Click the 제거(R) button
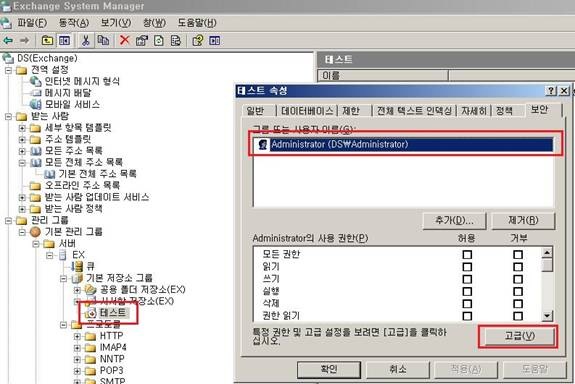Image resolution: width=575 pixels, height=384 pixels. coord(523,220)
